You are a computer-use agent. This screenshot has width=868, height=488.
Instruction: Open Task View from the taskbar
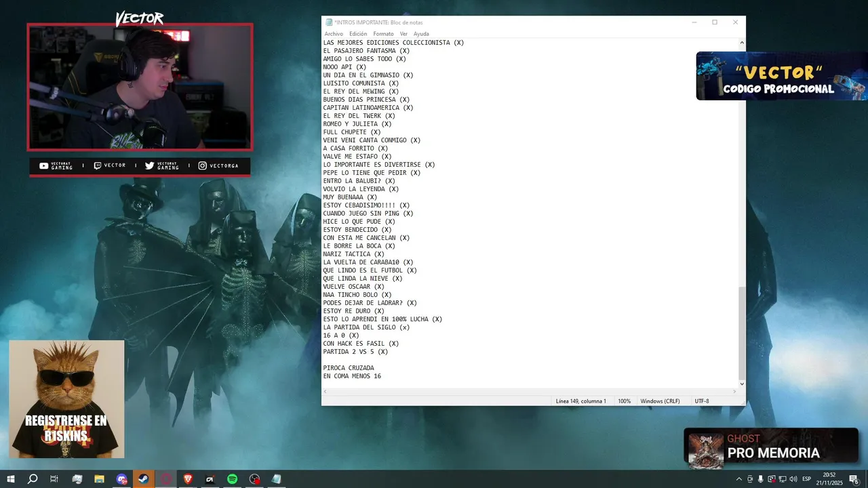pyautogui.click(x=54, y=479)
